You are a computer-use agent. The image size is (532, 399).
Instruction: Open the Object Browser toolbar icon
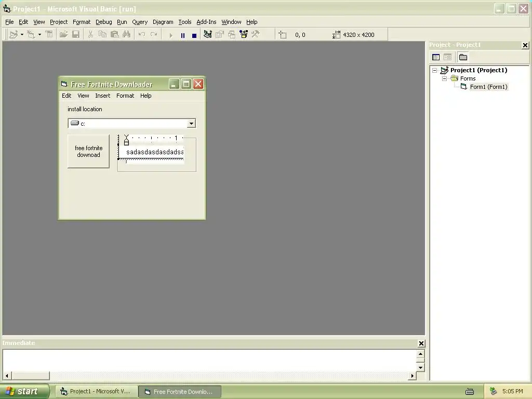coord(244,35)
